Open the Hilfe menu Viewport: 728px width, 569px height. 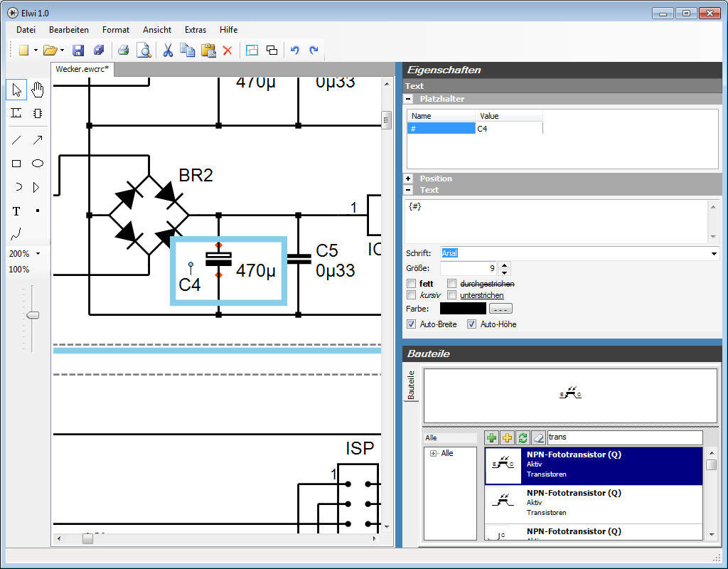[x=228, y=30]
